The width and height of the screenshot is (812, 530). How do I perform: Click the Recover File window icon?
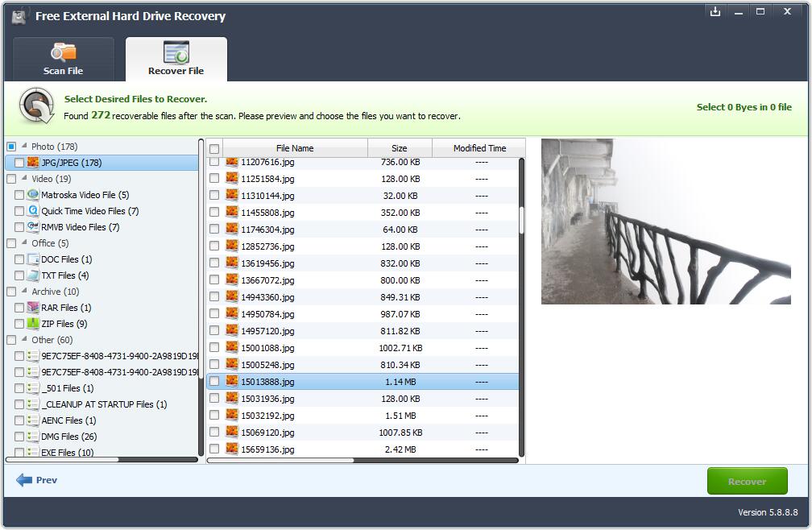(x=176, y=52)
